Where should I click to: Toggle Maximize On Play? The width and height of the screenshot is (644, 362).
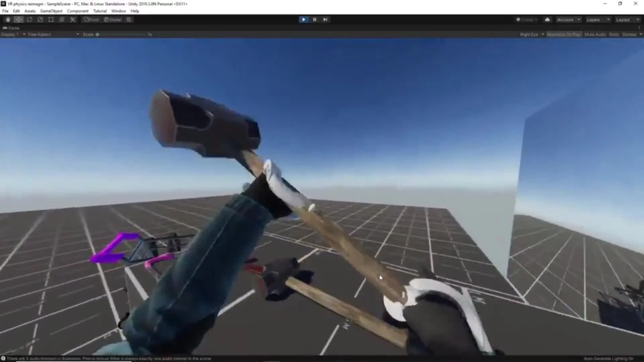click(563, 35)
